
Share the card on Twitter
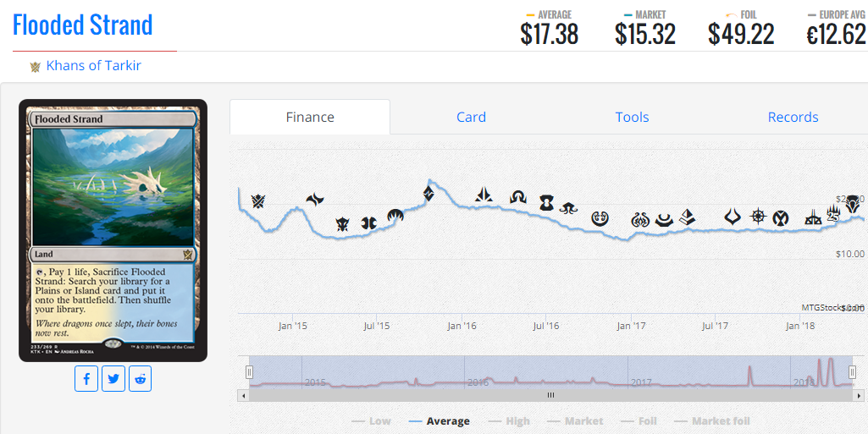(113, 378)
